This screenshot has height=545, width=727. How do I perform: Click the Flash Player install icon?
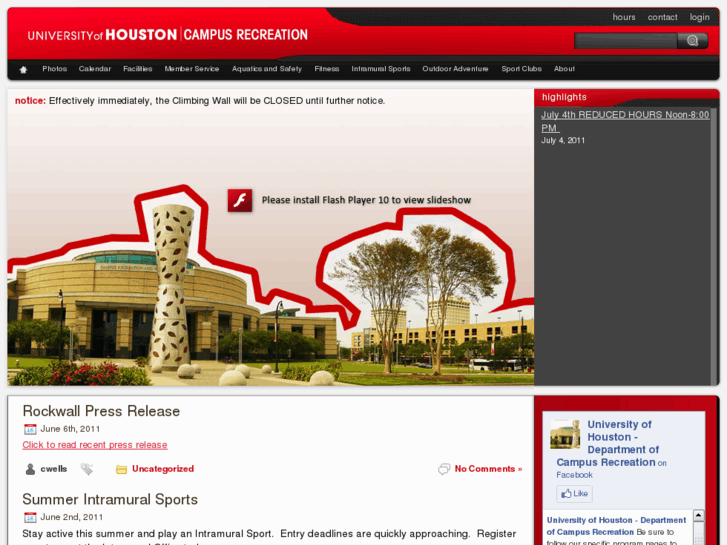[240, 200]
